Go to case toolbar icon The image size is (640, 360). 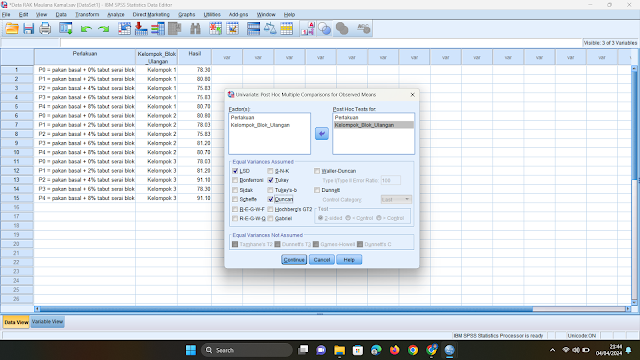coord(124,29)
